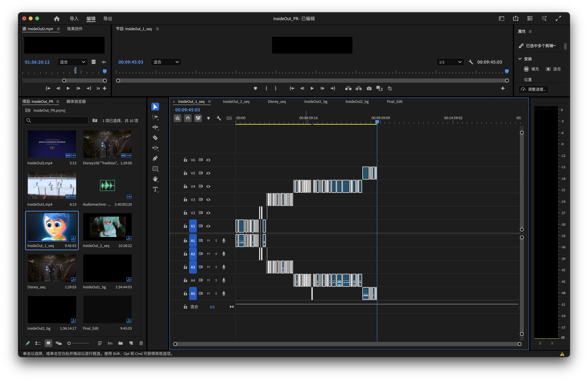Screen dimensions: 588x381
Task: Toggle snap in timeline
Action: [x=188, y=118]
